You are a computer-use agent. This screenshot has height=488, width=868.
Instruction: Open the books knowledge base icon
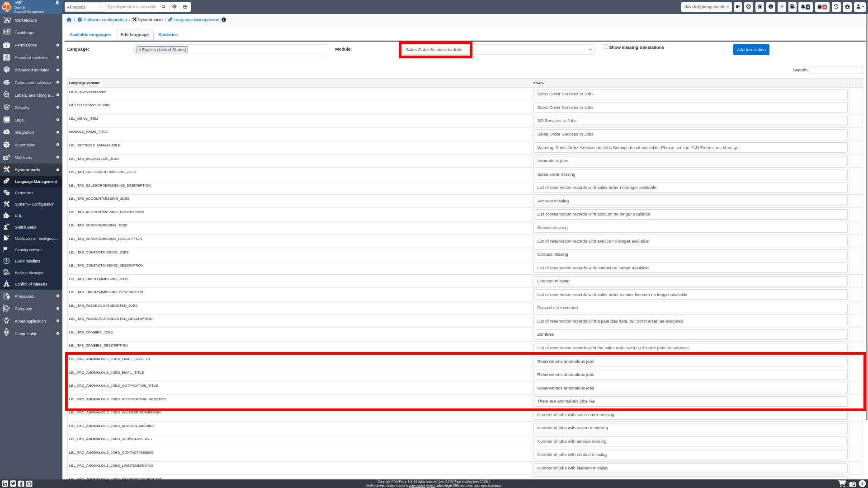(793, 7)
